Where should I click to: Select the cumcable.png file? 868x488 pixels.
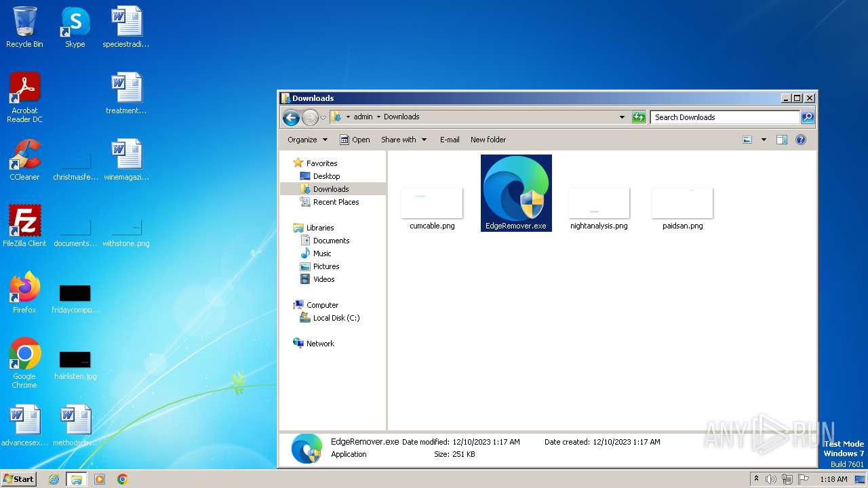click(432, 207)
